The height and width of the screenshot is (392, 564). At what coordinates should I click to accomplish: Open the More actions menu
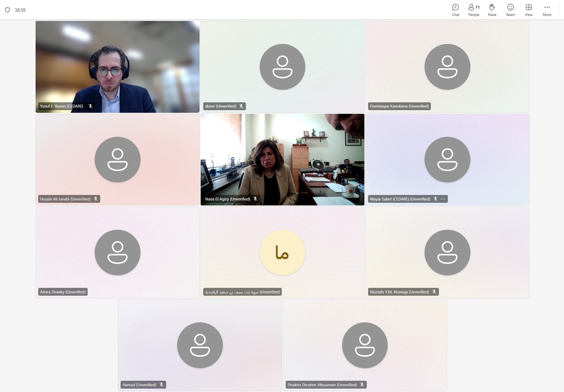click(x=547, y=10)
